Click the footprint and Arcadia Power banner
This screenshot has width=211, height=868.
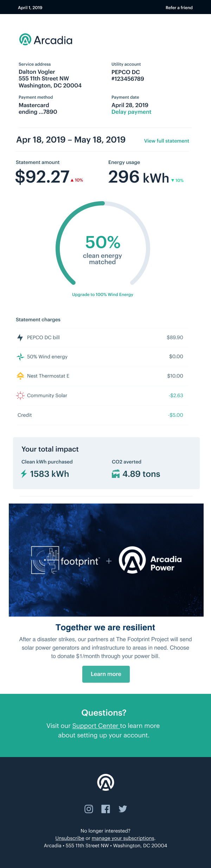coord(106,560)
